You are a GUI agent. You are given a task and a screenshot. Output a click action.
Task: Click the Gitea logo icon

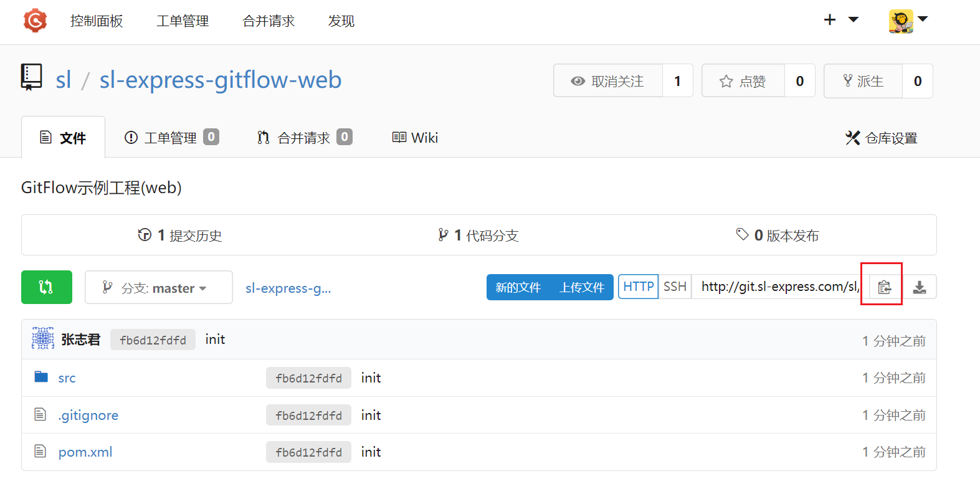[35, 21]
